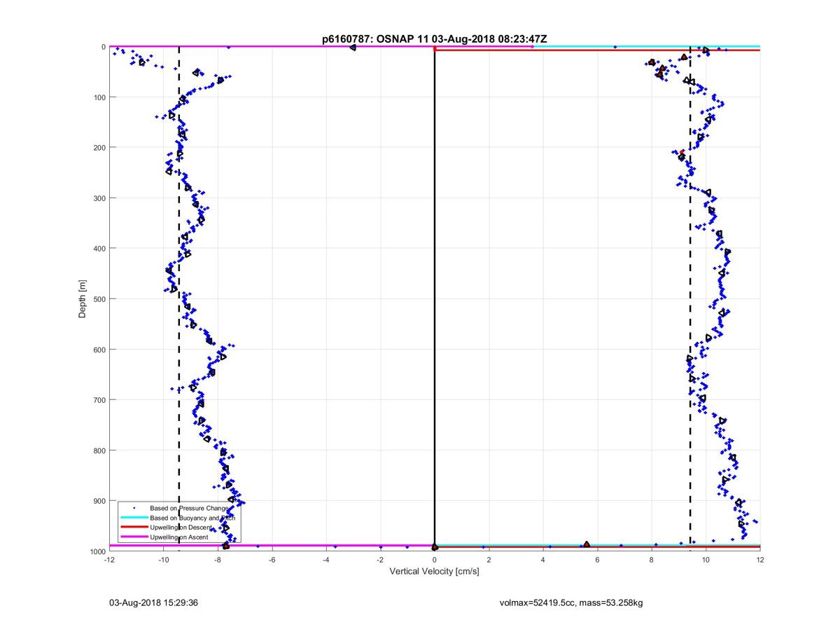Click the depth axis tick label '700'
This screenshot has width=840, height=620.
pyautogui.click(x=99, y=400)
